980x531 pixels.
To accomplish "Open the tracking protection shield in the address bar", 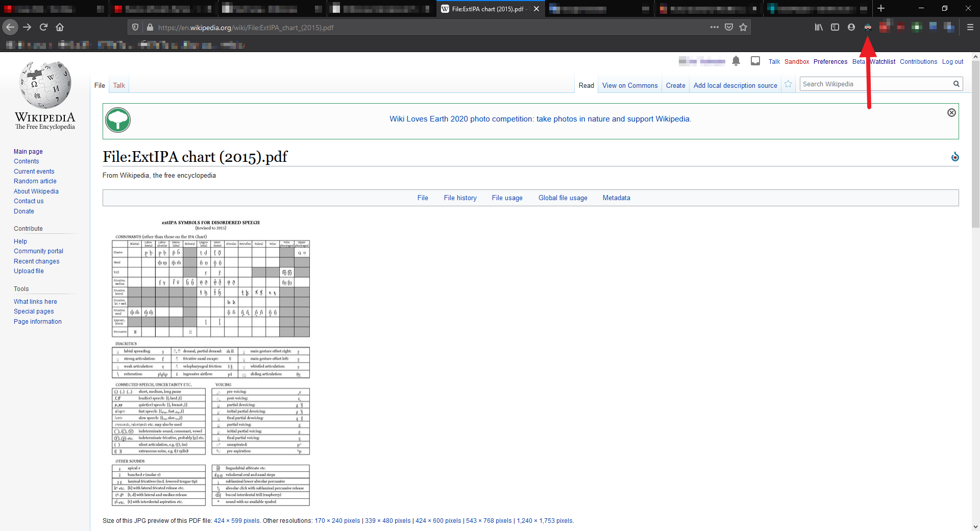I will pos(134,27).
